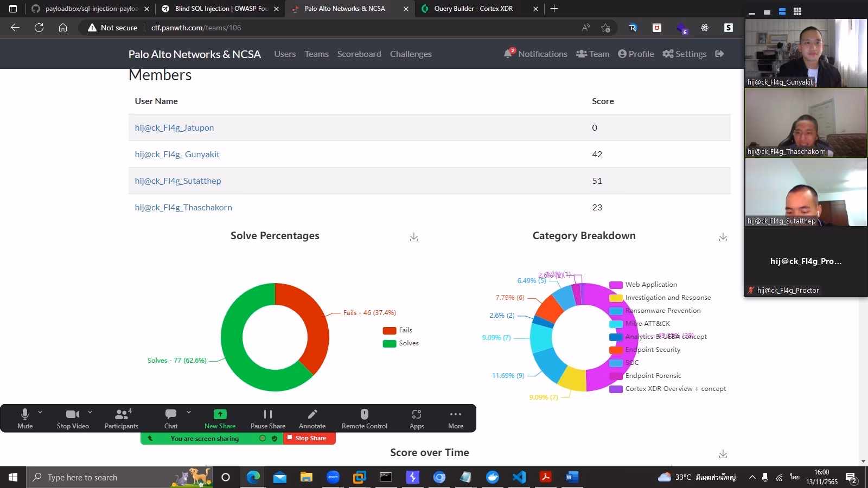Toggle Investigation and Response legend entry

[x=660, y=298]
